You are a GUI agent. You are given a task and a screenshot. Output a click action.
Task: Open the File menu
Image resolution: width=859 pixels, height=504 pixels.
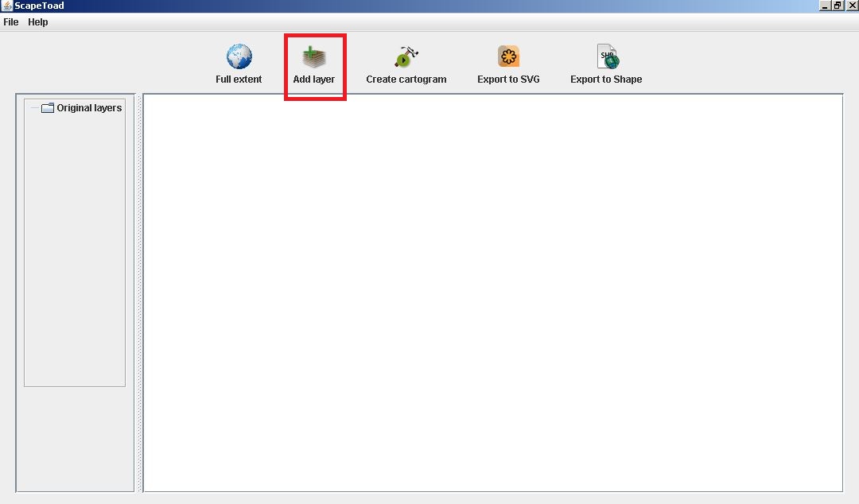point(11,22)
